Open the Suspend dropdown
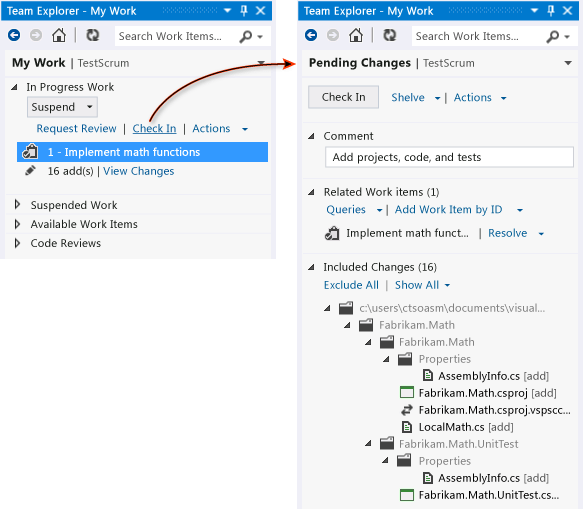This screenshot has height=509, width=583. (x=62, y=107)
